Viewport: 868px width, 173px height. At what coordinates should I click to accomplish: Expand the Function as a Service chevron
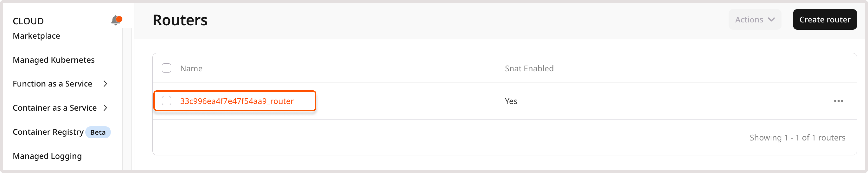point(105,84)
